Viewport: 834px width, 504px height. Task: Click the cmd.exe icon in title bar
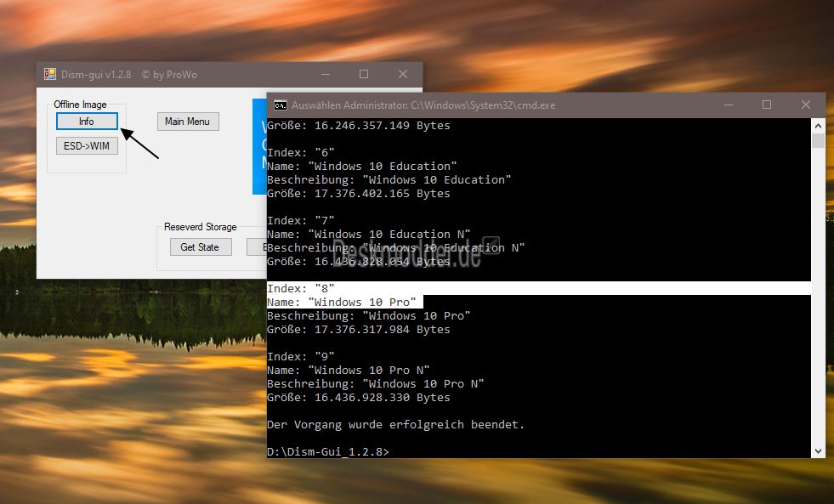click(x=280, y=105)
